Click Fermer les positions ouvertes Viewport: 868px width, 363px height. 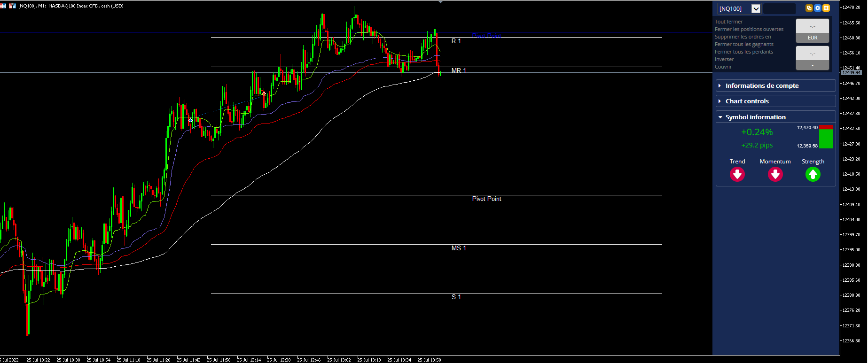pos(749,29)
